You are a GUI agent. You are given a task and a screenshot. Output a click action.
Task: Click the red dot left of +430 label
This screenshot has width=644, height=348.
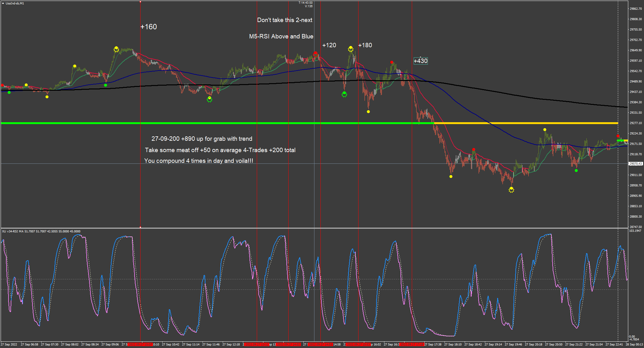[392, 62]
